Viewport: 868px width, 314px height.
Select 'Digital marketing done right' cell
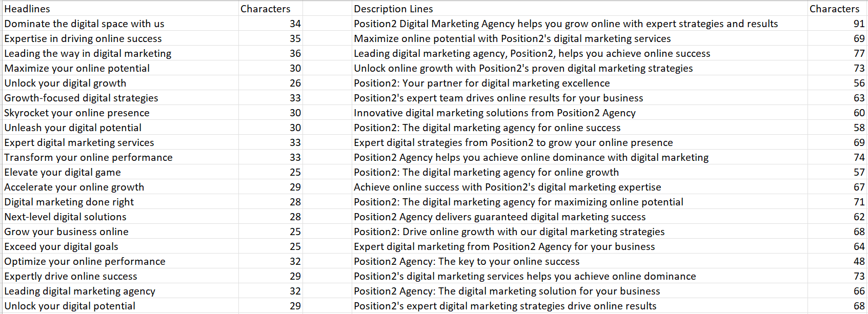tap(120, 202)
